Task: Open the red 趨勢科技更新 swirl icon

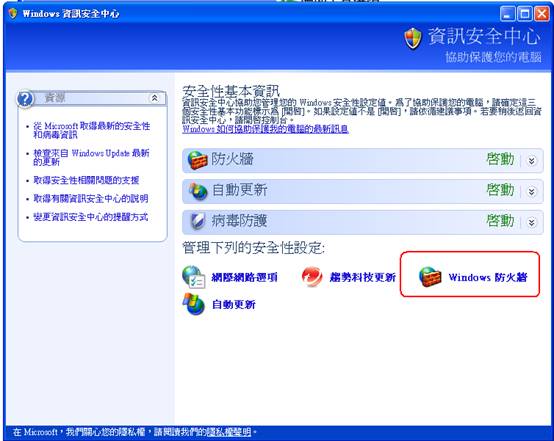Action: 312,276
